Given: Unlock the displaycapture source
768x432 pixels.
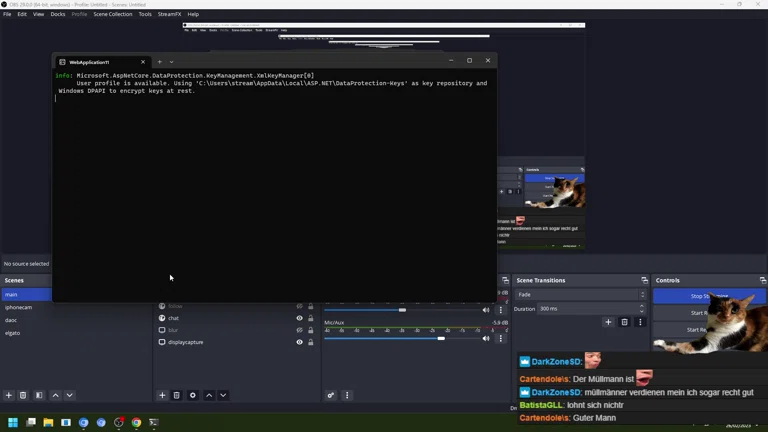Looking at the screenshot, I should 311,342.
